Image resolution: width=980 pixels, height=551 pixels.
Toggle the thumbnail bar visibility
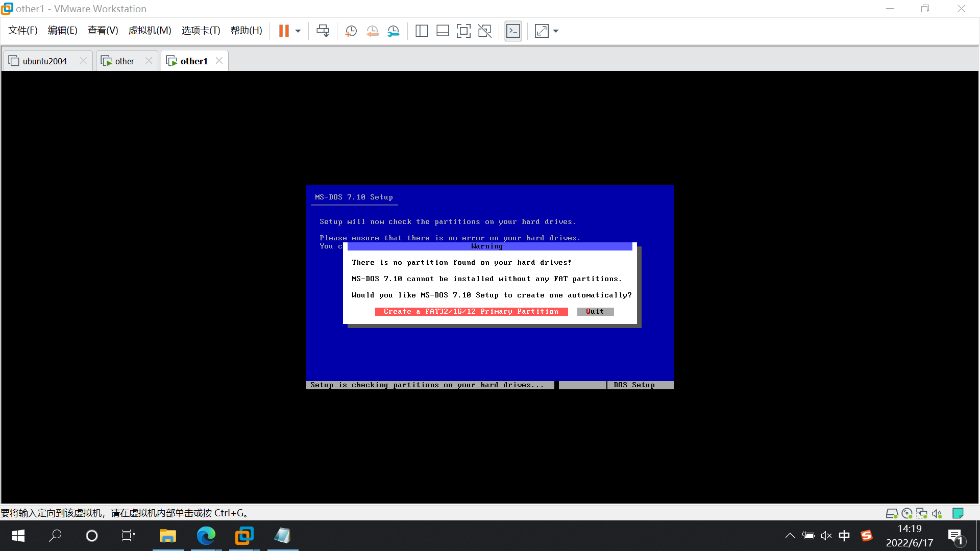pyautogui.click(x=443, y=31)
